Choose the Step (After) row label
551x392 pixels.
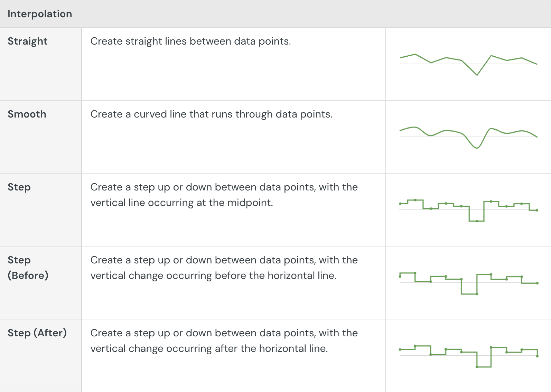[x=37, y=333]
